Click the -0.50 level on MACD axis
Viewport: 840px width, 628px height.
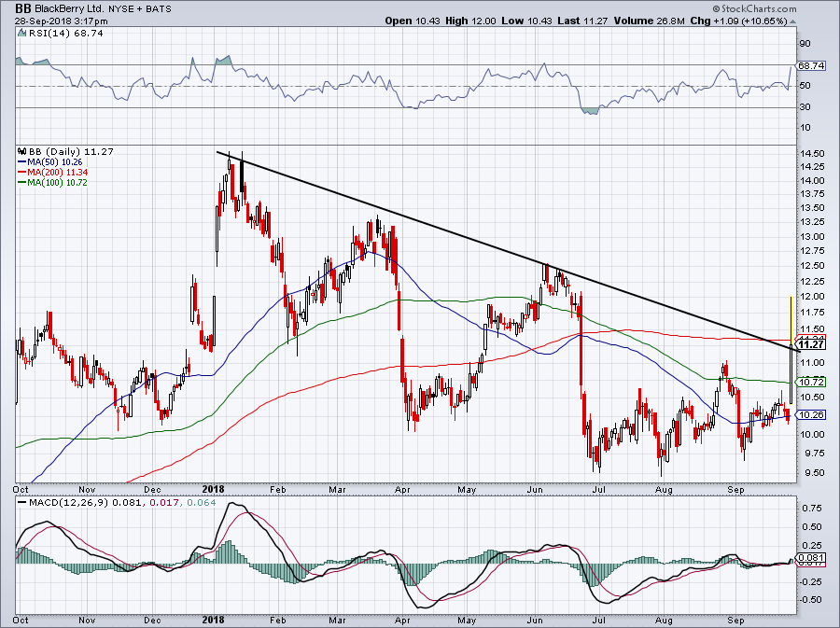coord(811,600)
